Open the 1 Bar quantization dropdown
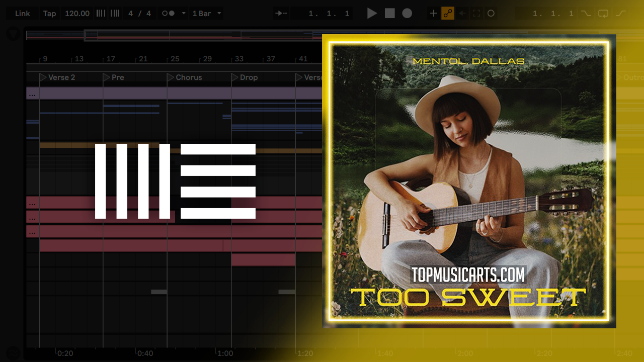The width and height of the screenshot is (644, 362). tap(207, 14)
